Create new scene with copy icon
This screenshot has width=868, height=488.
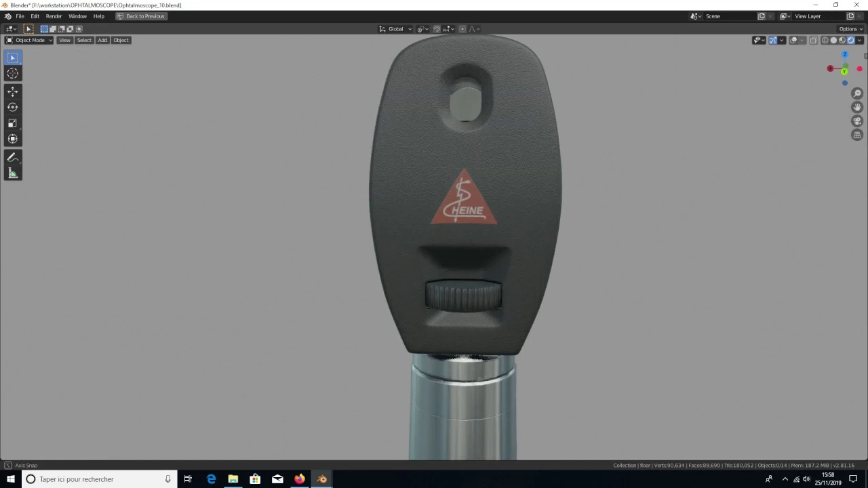(x=762, y=16)
